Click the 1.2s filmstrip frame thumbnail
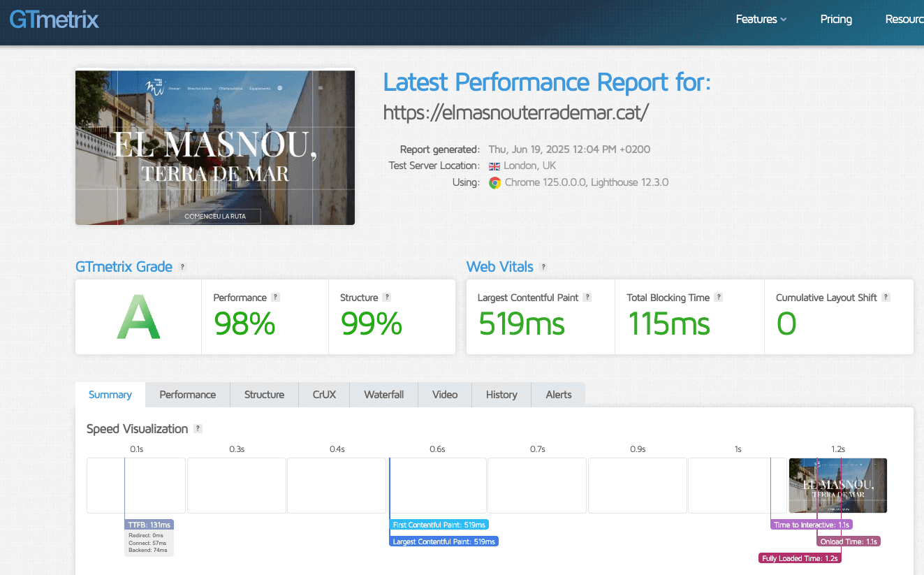 point(838,486)
